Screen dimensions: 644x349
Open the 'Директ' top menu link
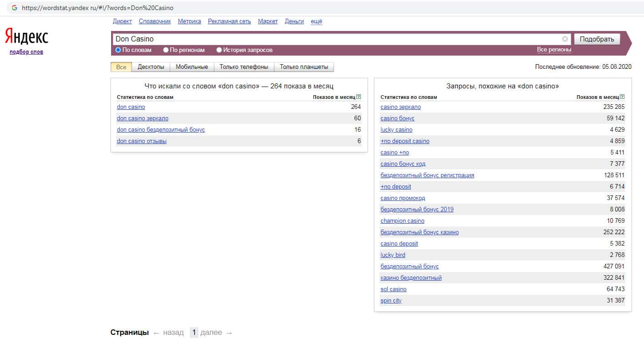(122, 21)
